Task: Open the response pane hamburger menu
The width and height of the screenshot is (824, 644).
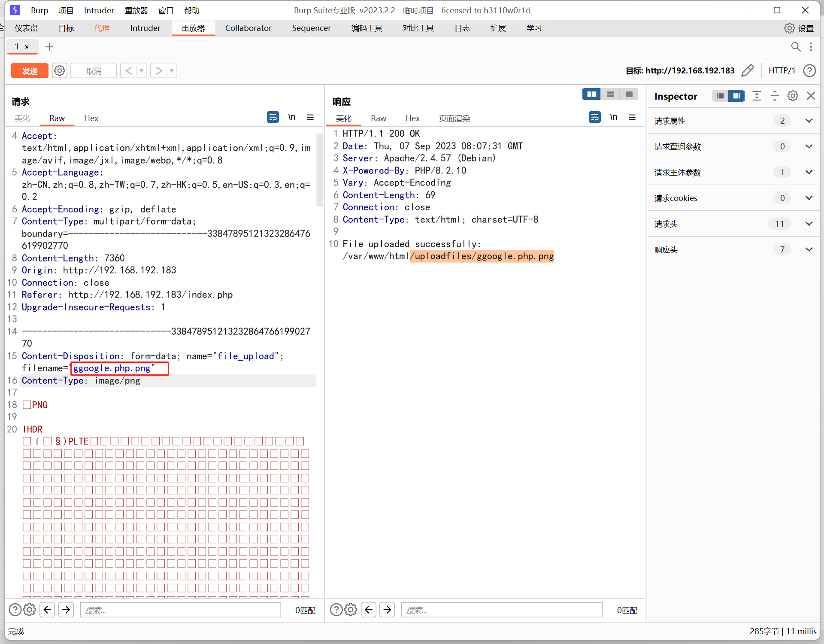Action: pos(632,117)
